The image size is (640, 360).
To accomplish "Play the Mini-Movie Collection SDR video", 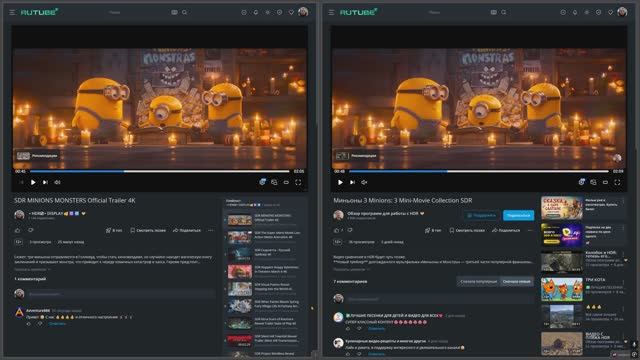I will [x=340, y=182].
